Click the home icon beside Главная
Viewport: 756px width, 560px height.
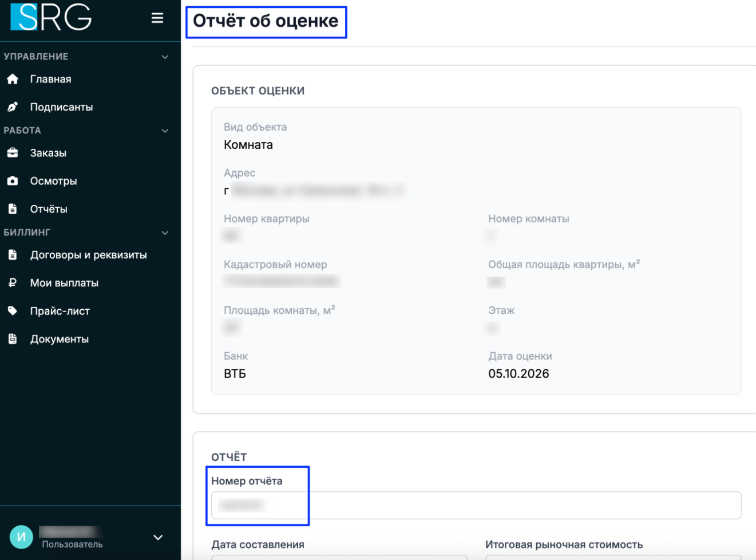[x=13, y=79]
